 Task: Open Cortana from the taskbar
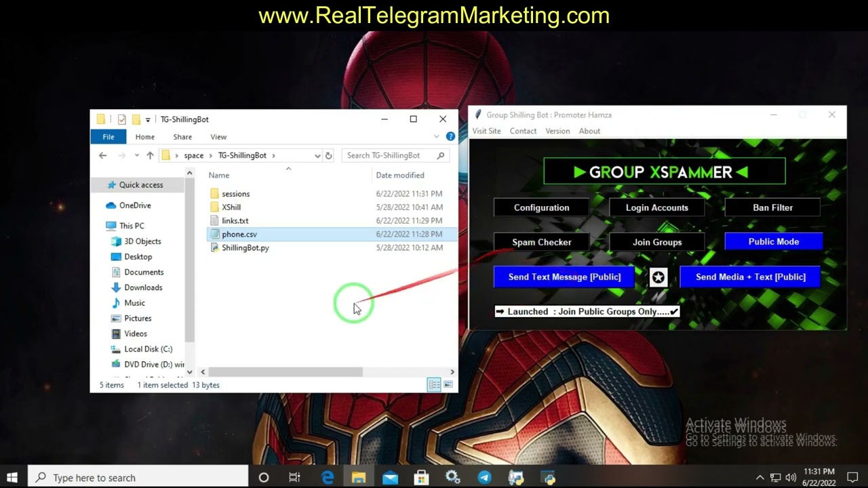(x=264, y=477)
